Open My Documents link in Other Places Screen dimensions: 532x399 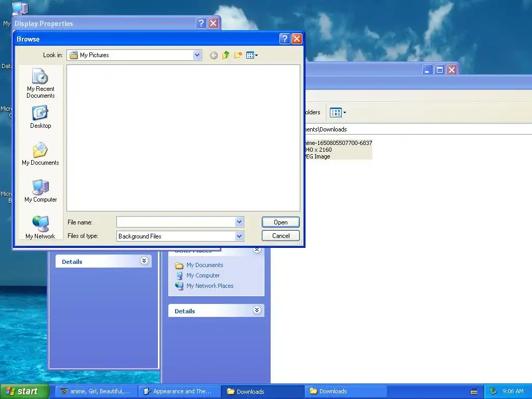(205, 265)
